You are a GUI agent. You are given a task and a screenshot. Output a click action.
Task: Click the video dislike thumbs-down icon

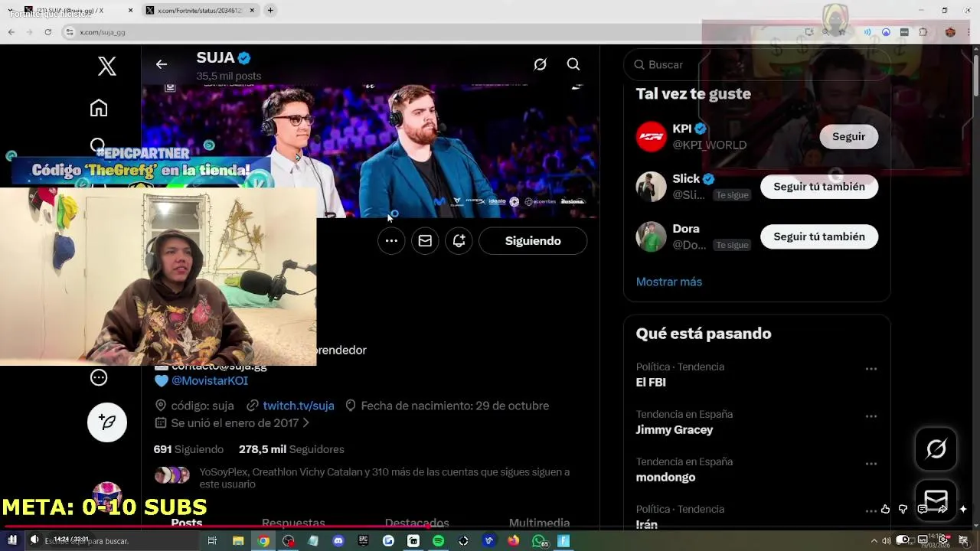pos(903,509)
